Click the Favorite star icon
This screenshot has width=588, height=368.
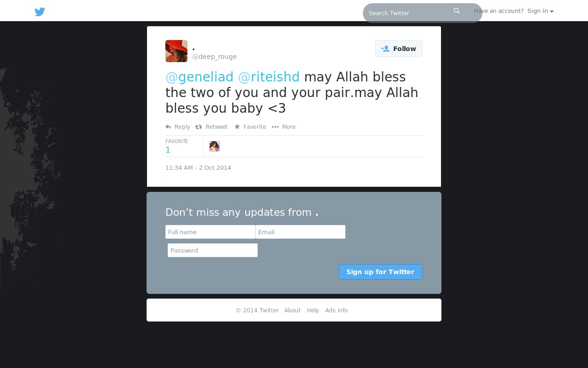tap(237, 126)
